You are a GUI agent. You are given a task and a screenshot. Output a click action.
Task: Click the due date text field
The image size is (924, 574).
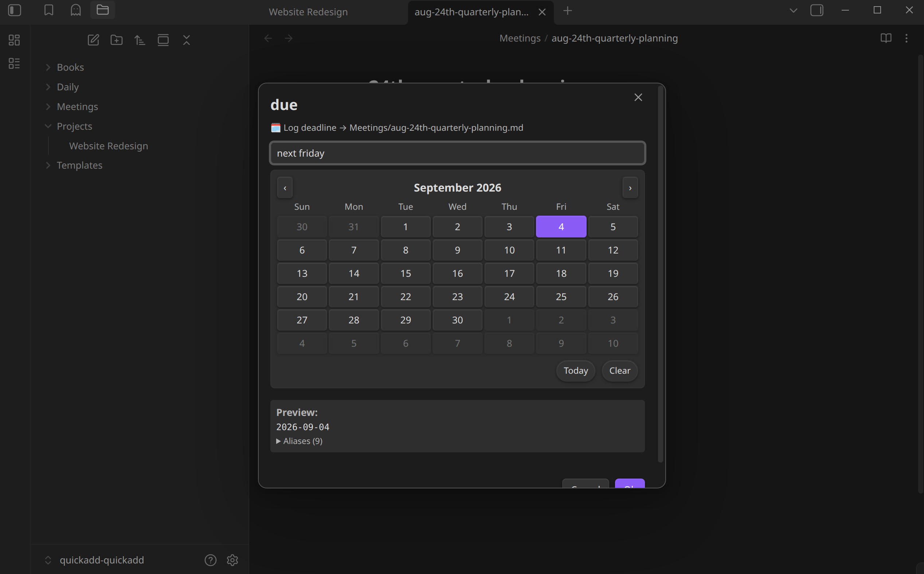[457, 153]
